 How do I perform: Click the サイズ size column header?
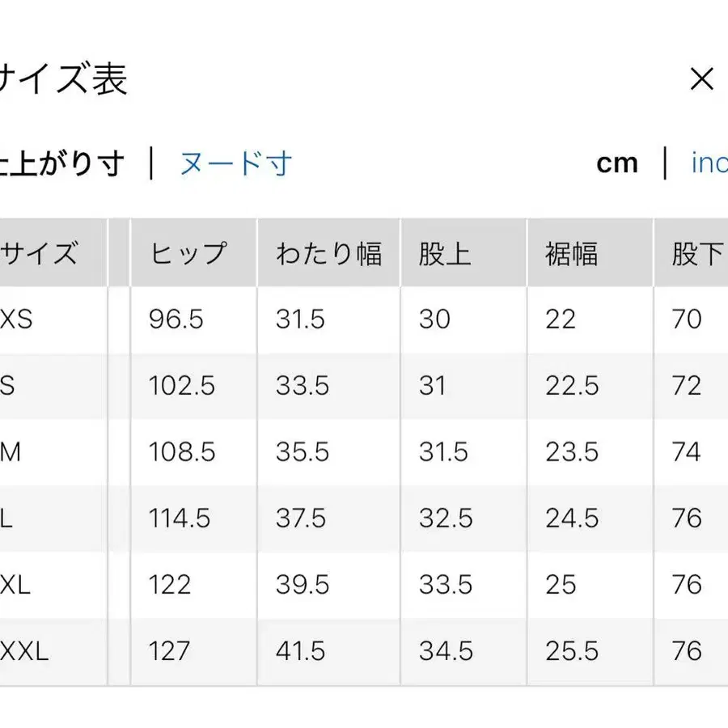point(39,252)
